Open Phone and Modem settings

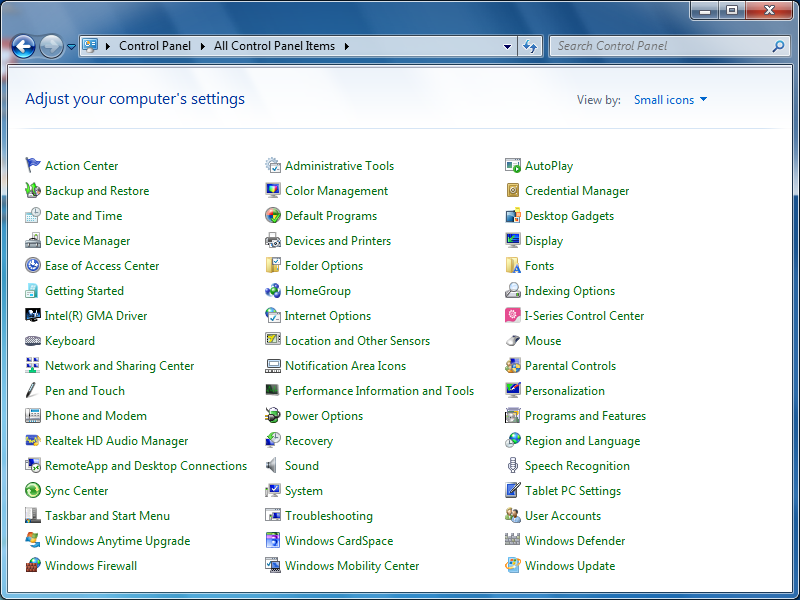click(x=95, y=416)
